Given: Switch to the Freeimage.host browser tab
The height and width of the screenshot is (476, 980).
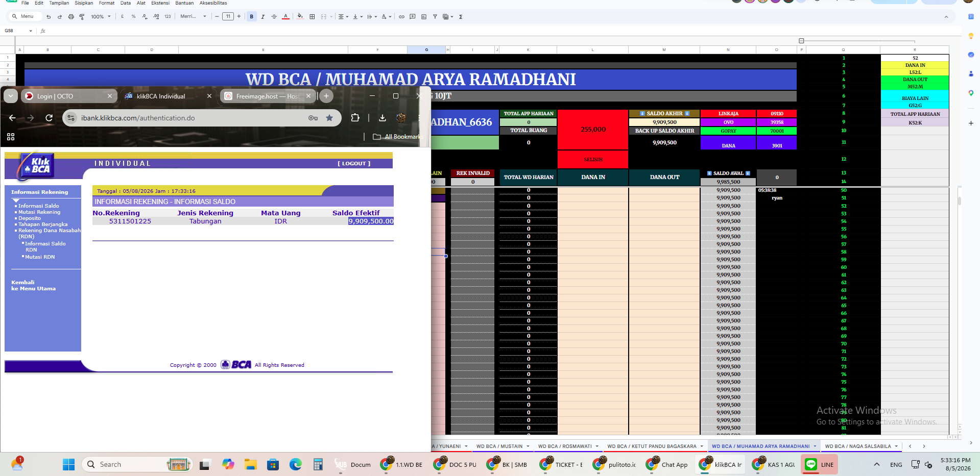Looking at the screenshot, I should pos(268,96).
